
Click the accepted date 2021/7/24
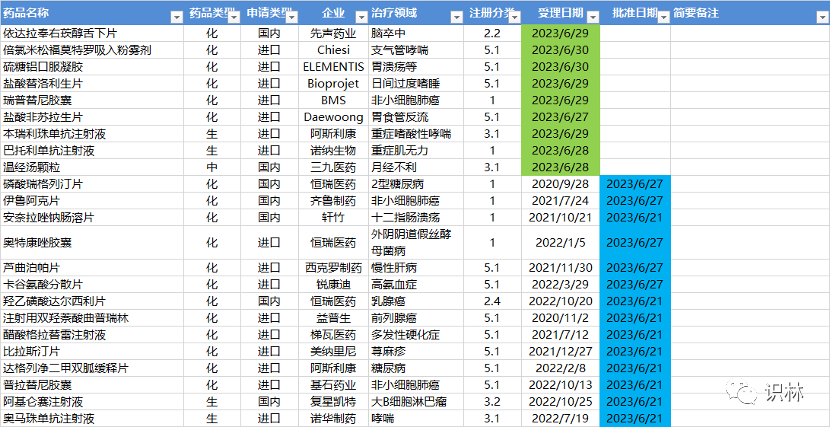tap(560, 201)
